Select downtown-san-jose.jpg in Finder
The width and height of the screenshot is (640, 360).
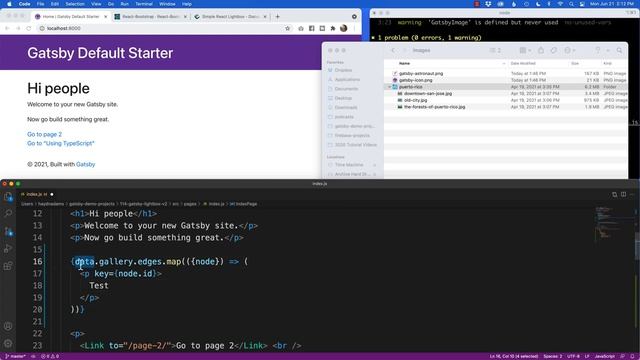pyautogui.click(x=428, y=93)
